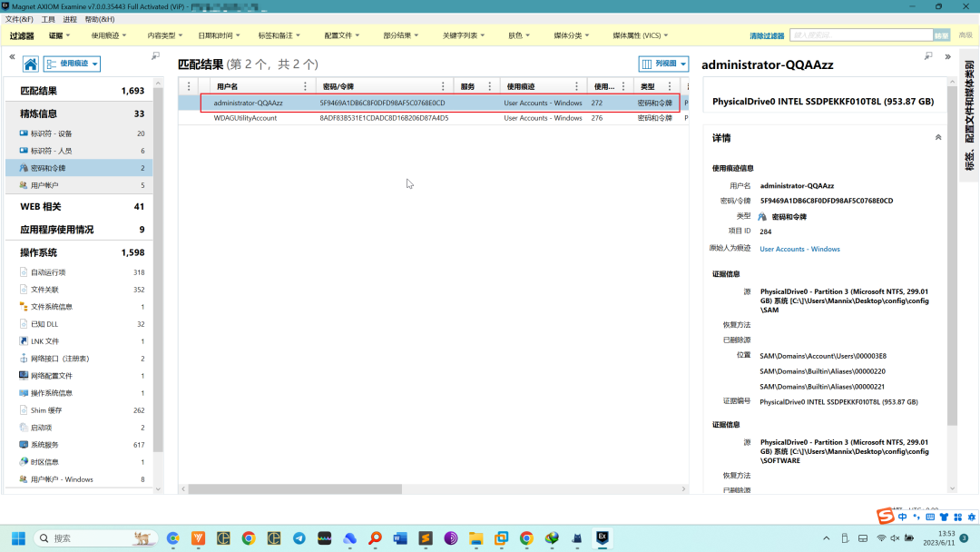Screen dimensions: 980x552
Task: Open column options for 用户名 column
Action: (305, 86)
